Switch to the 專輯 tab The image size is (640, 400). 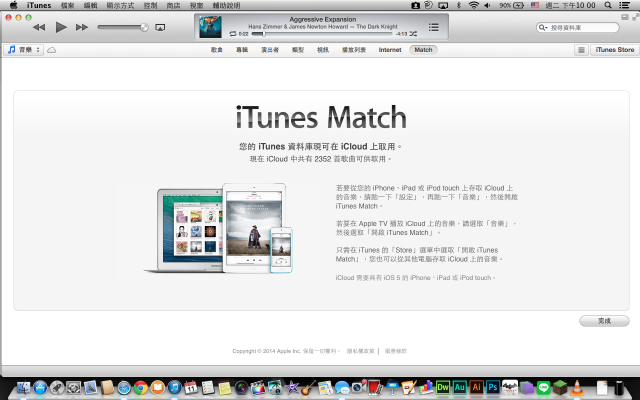tap(242, 50)
